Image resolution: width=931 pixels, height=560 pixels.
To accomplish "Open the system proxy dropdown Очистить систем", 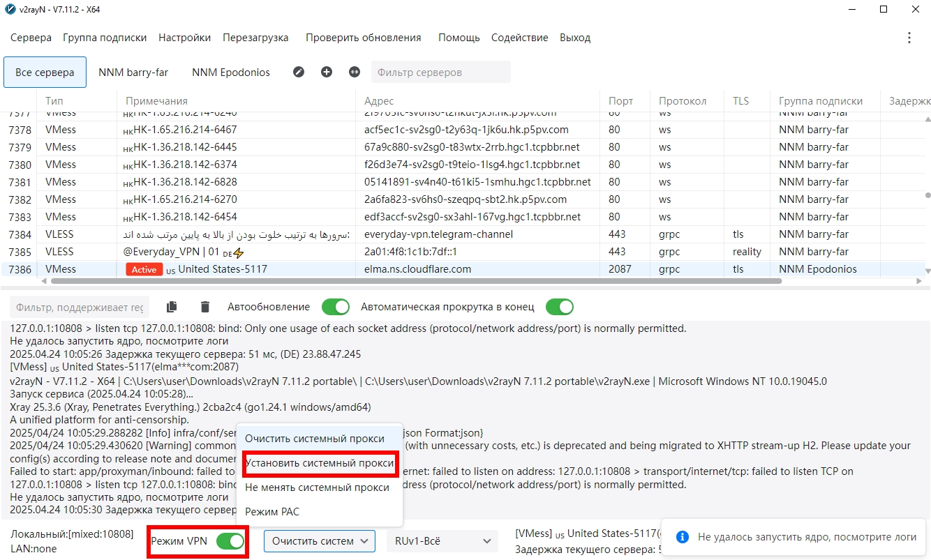I will (x=320, y=541).
